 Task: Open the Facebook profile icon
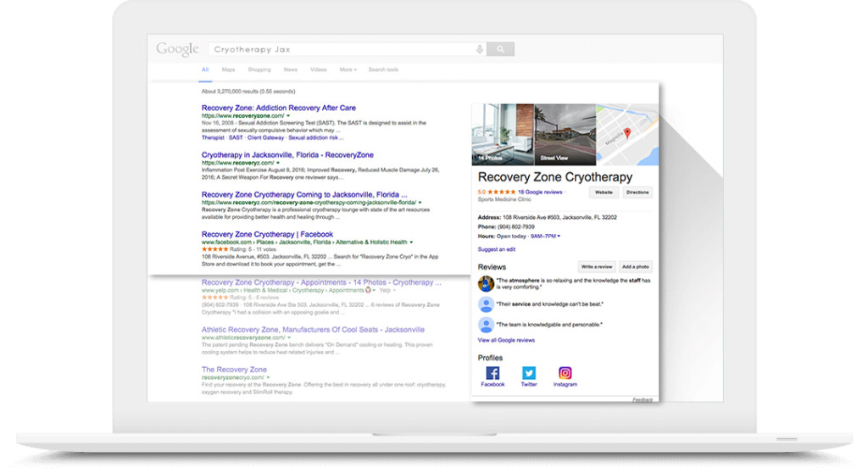pyautogui.click(x=492, y=373)
